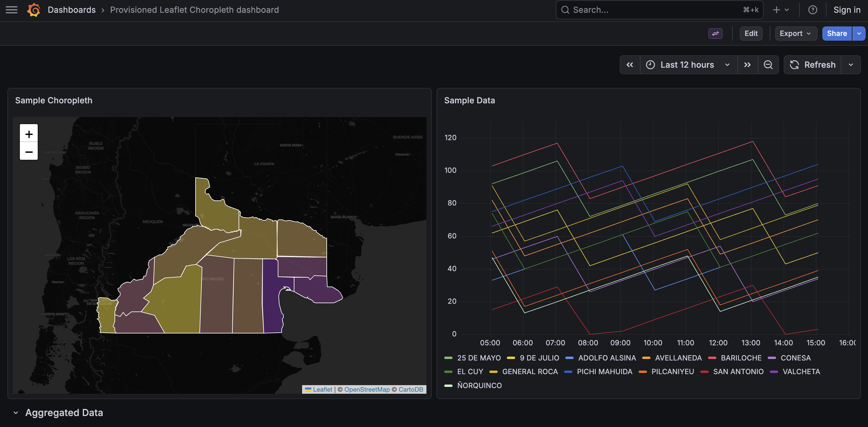
Task: Open the help question mark icon
Action: tap(813, 10)
